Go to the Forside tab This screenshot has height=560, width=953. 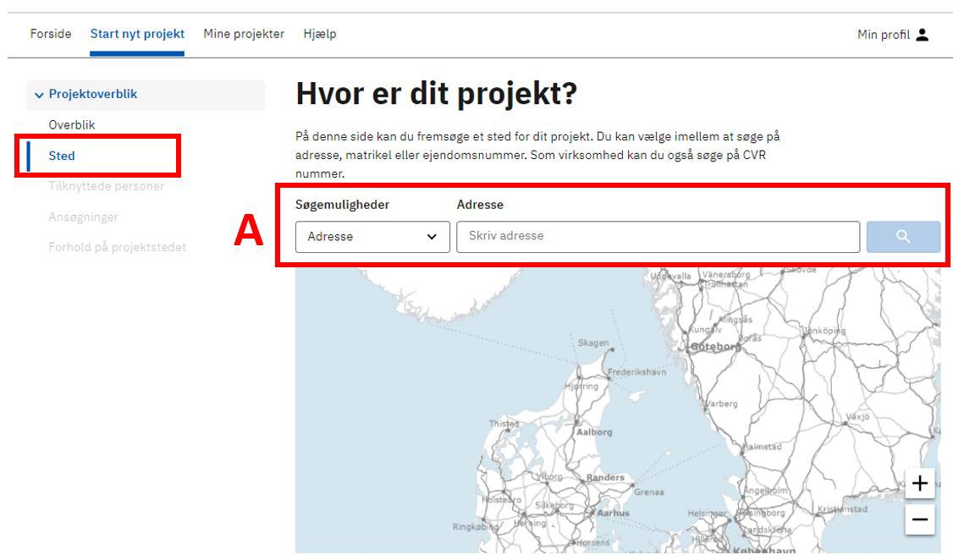[x=51, y=35]
